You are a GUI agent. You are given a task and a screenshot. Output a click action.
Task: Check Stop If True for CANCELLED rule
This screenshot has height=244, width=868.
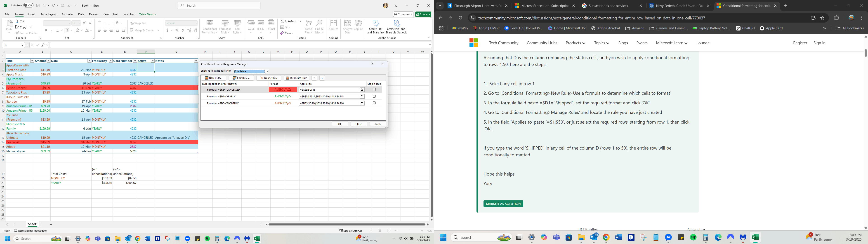pos(374,90)
